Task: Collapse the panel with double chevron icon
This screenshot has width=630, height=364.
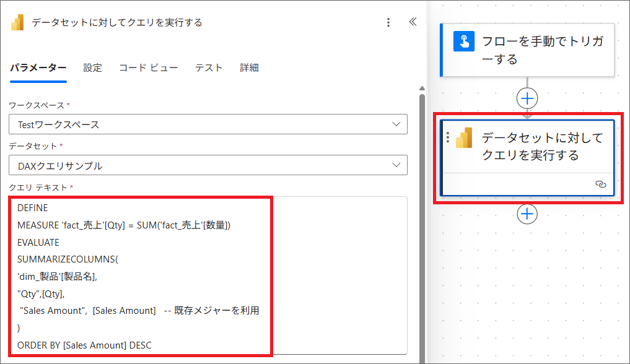Action: [413, 22]
